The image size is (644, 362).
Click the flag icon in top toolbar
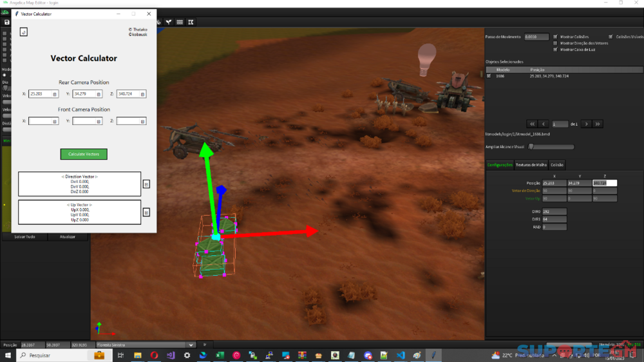tap(191, 23)
